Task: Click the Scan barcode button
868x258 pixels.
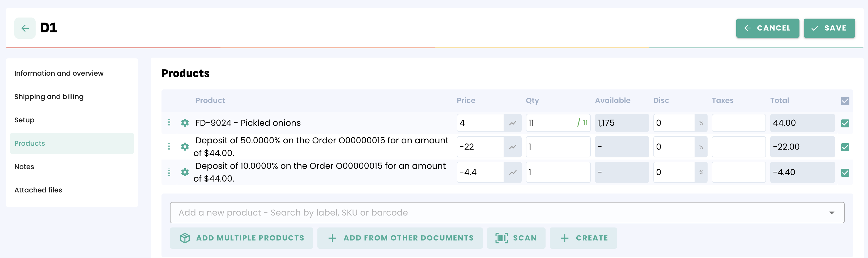Action: pos(516,238)
